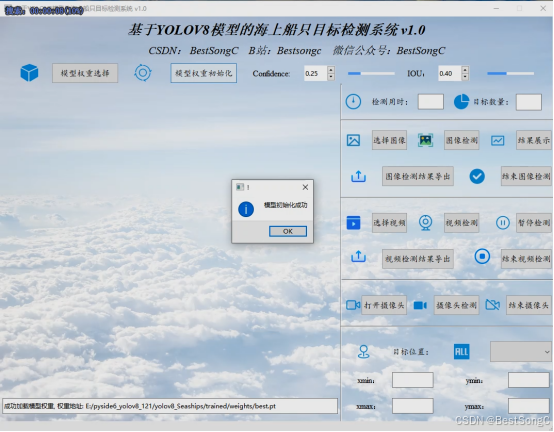Click OK in the initialization dialog
The image size is (554, 432).
point(288,231)
